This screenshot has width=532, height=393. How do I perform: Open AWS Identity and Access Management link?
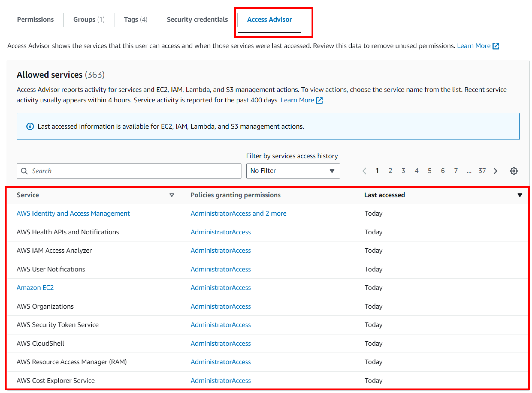pyautogui.click(x=73, y=213)
